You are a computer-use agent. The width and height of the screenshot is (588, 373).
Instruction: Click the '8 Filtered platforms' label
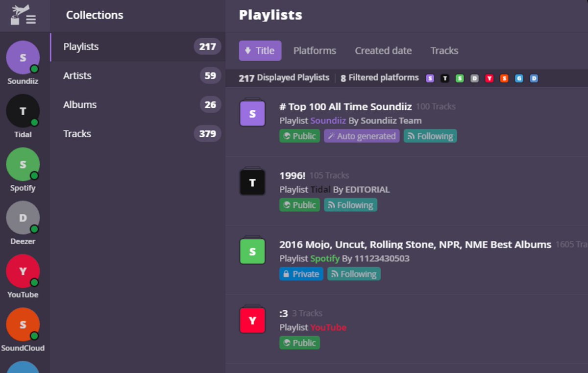click(x=380, y=77)
